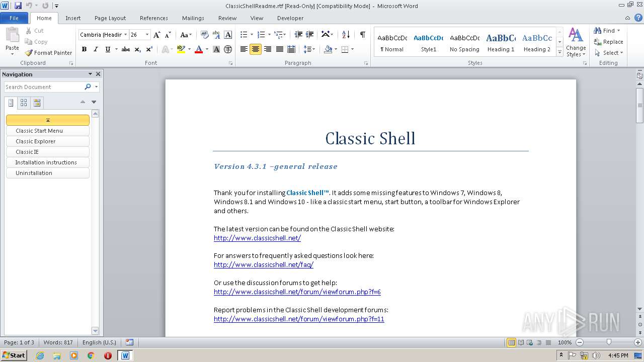Enable Justify alignment

click(279, 49)
